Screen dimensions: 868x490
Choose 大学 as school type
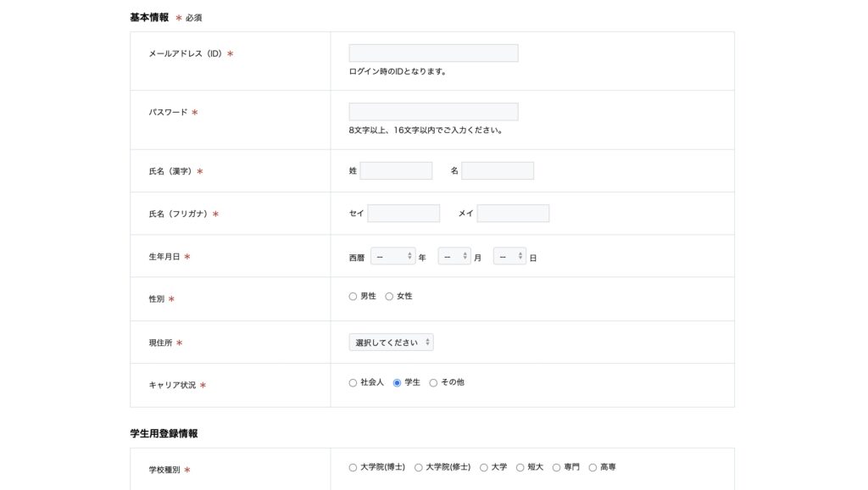(484, 468)
